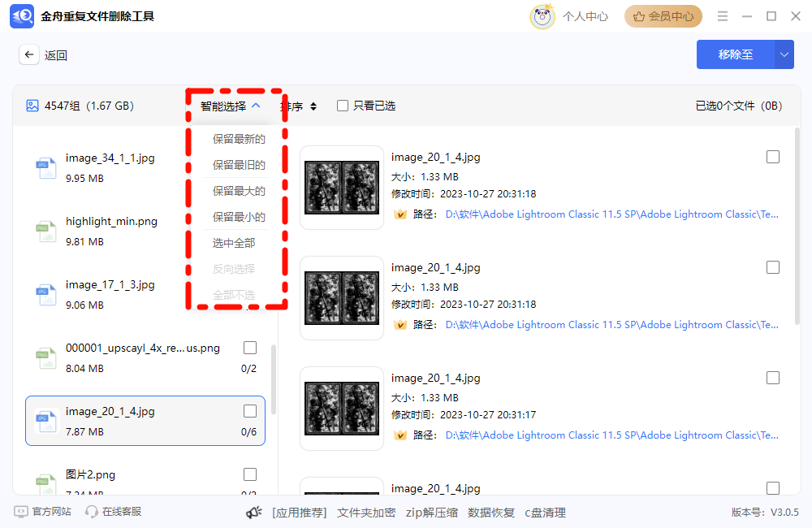Click the 移除至 button
The height and width of the screenshot is (528, 812).
point(736,54)
